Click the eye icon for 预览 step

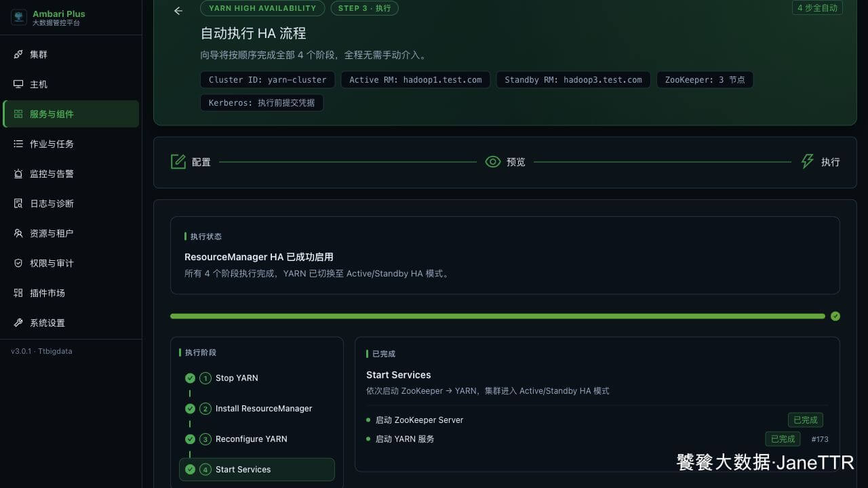tap(493, 161)
